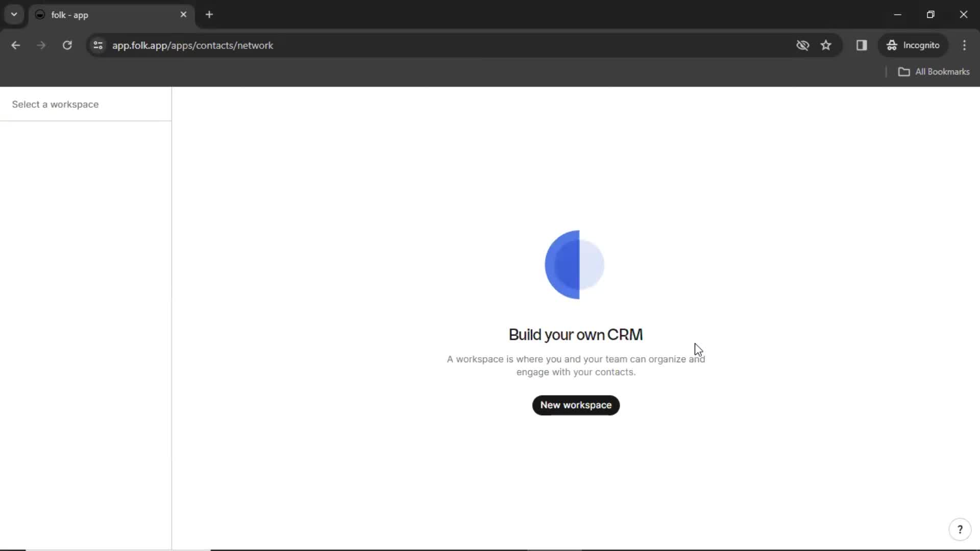Click the incognito mode icon
Image resolution: width=980 pixels, height=551 pixels.
(891, 45)
